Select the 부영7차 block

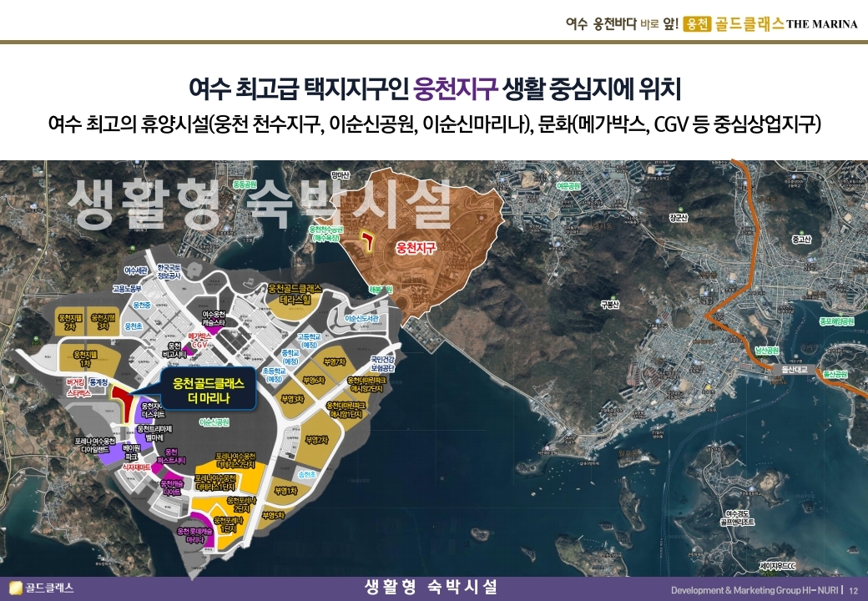335,361
